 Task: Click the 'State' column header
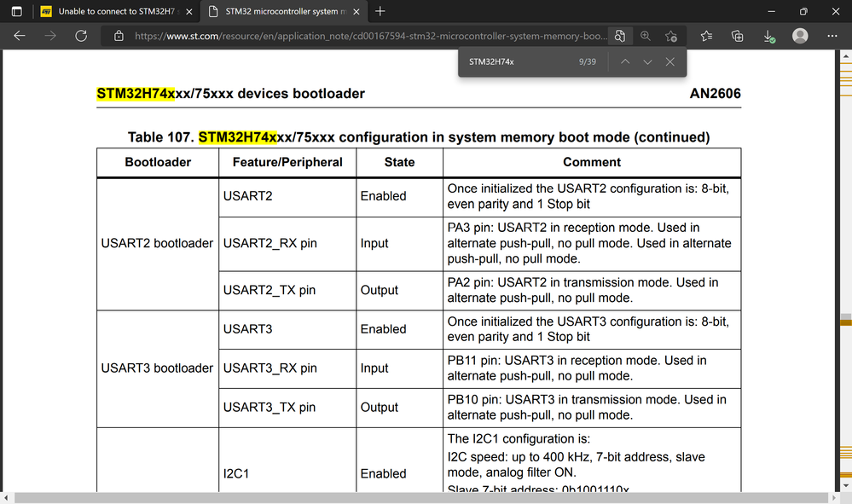(399, 162)
